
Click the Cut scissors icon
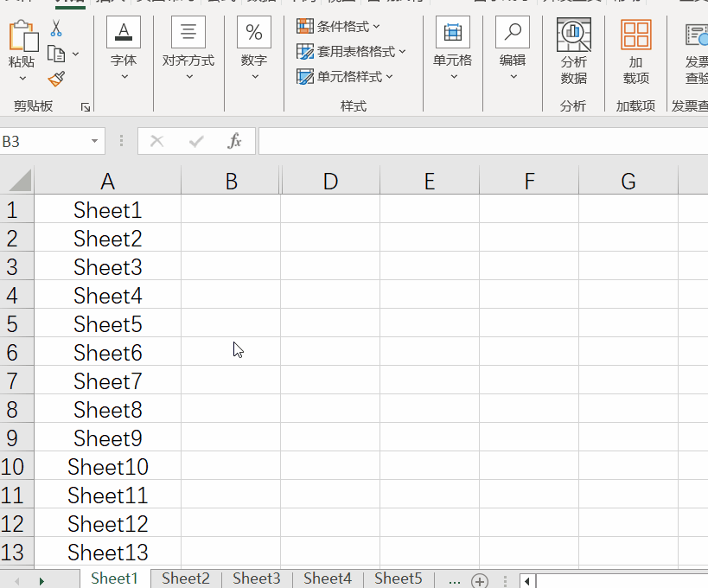pos(56,28)
